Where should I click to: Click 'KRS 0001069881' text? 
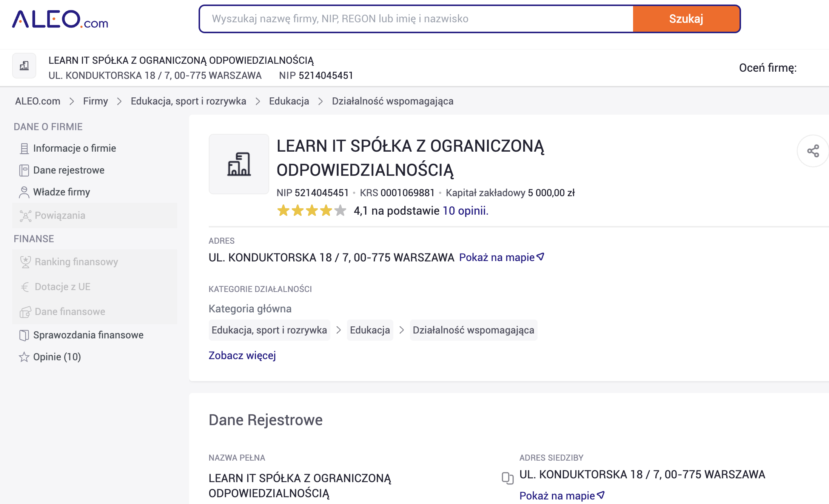click(397, 193)
